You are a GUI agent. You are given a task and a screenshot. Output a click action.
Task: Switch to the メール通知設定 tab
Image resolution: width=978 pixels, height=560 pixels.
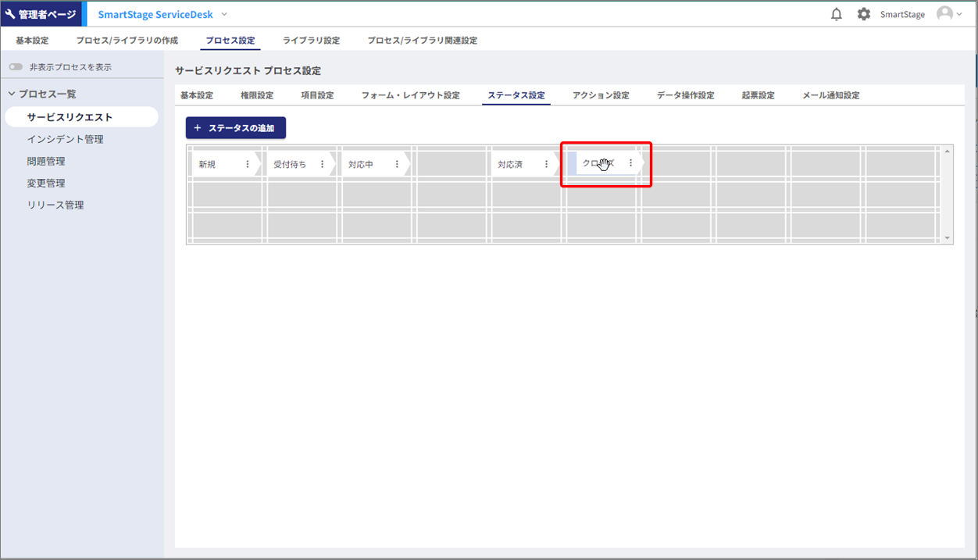coord(830,95)
